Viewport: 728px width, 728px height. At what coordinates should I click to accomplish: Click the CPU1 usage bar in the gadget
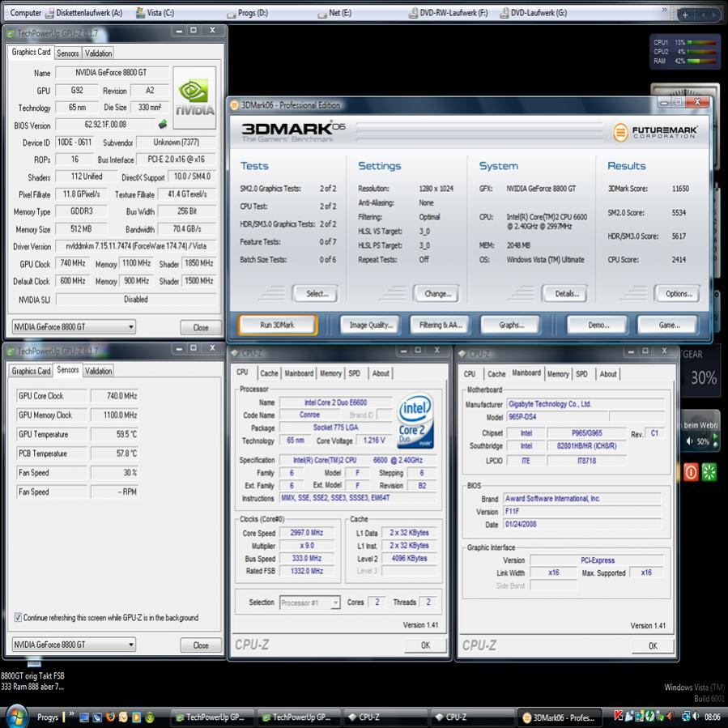click(701, 42)
